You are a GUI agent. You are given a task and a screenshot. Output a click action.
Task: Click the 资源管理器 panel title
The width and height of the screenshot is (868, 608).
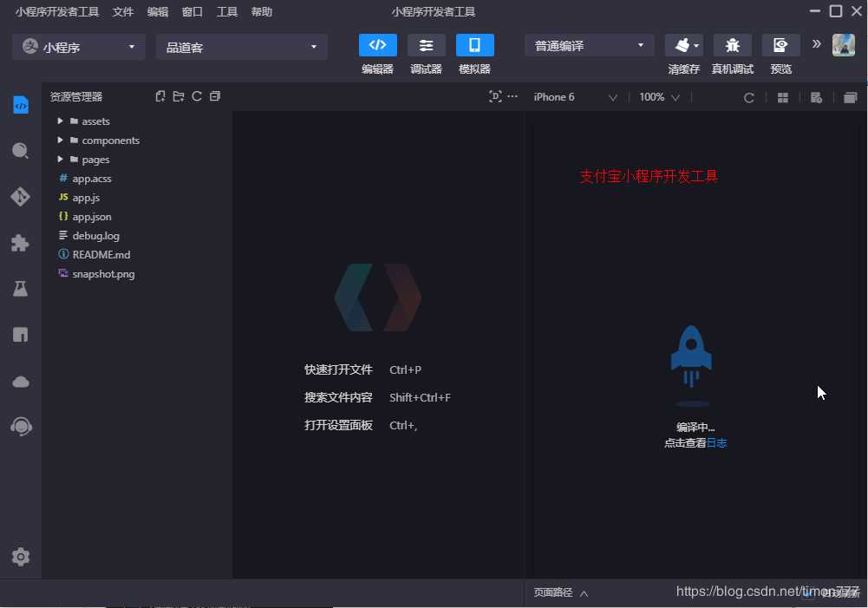point(75,96)
